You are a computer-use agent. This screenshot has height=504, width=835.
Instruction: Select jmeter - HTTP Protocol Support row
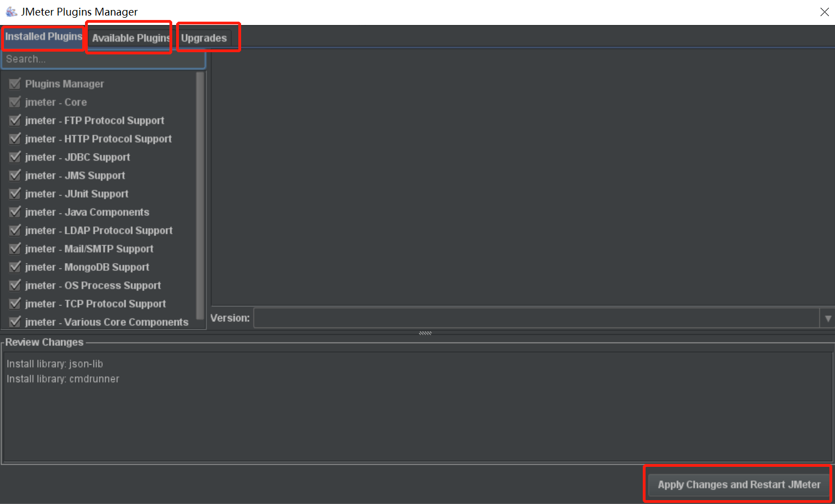(x=98, y=139)
